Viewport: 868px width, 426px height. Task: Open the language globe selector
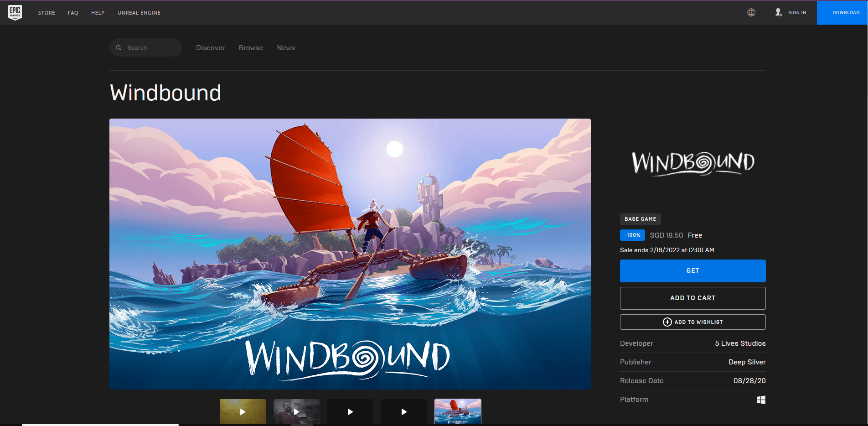pyautogui.click(x=751, y=12)
